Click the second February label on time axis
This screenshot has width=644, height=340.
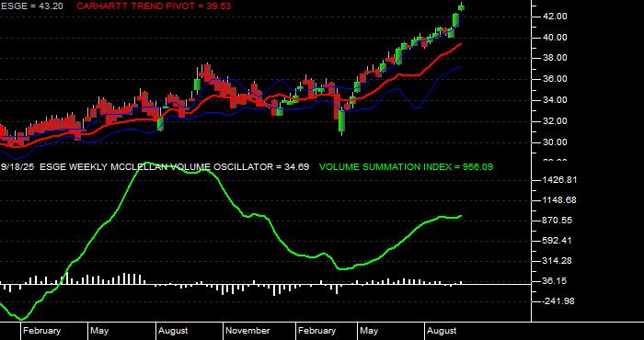click(317, 331)
